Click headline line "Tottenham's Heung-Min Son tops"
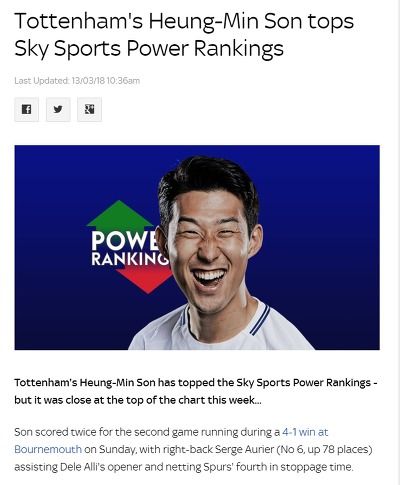Viewport: 400px width, 485px height. pyautogui.click(x=184, y=21)
